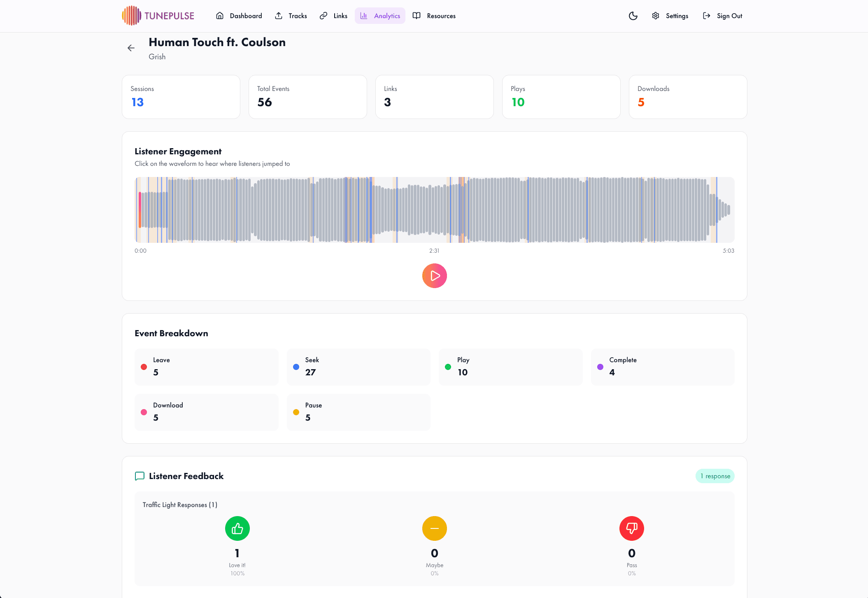
Task: Click the waveform near the 2:31 mark
Action: pyautogui.click(x=435, y=210)
